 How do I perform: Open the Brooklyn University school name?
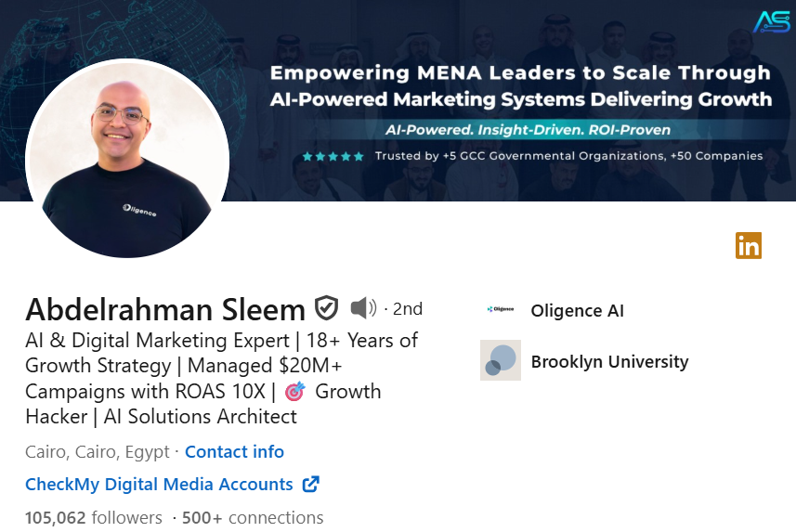tap(609, 361)
